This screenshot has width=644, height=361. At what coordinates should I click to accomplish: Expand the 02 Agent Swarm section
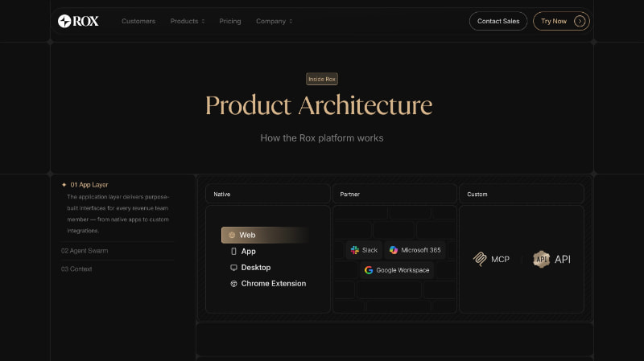(x=85, y=251)
